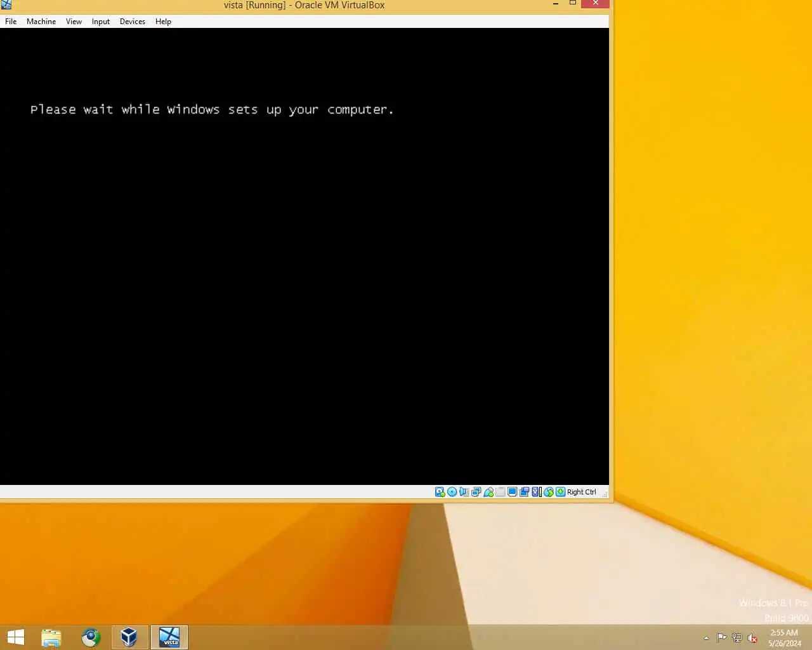Close the vista VirtualBox window

[x=595, y=4]
